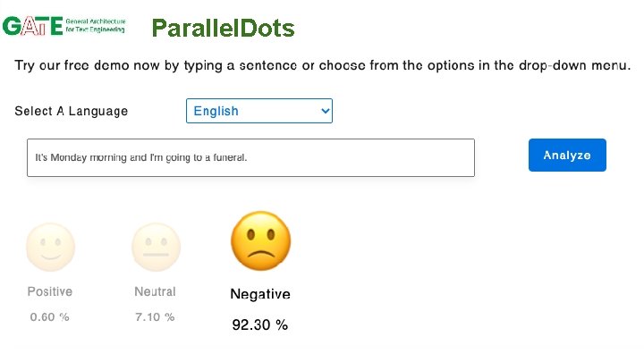Screen dimensions: 644x362
Task: Click the 'Select A Language' label
Action: tap(72, 112)
